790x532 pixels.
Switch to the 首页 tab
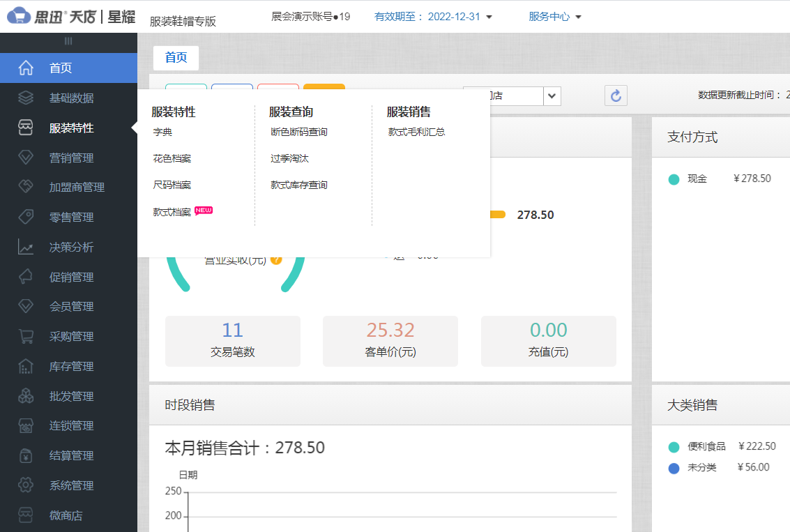(176, 58)
